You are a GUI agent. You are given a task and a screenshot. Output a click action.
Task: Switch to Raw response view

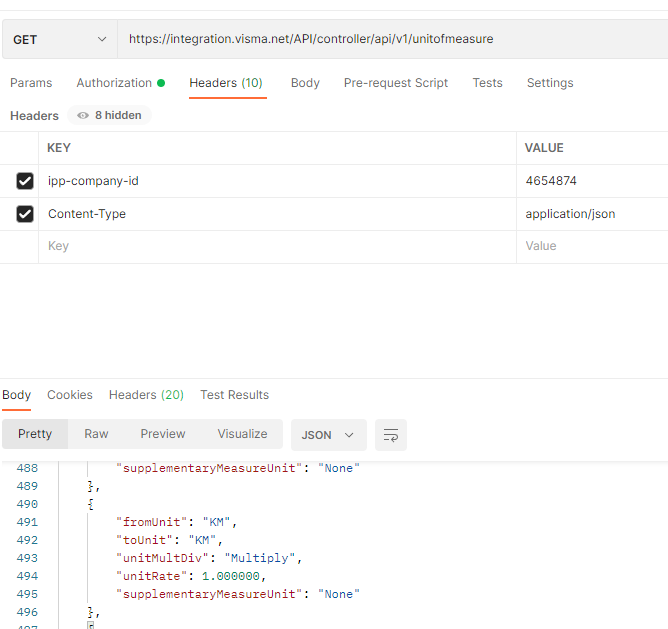pos(96,434)
